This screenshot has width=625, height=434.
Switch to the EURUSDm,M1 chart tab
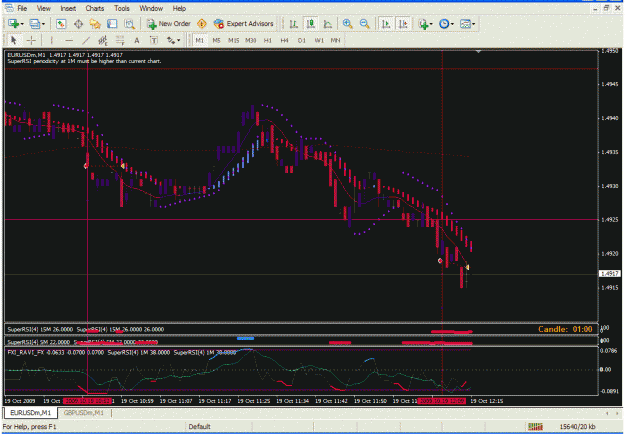tap(30, 413)
